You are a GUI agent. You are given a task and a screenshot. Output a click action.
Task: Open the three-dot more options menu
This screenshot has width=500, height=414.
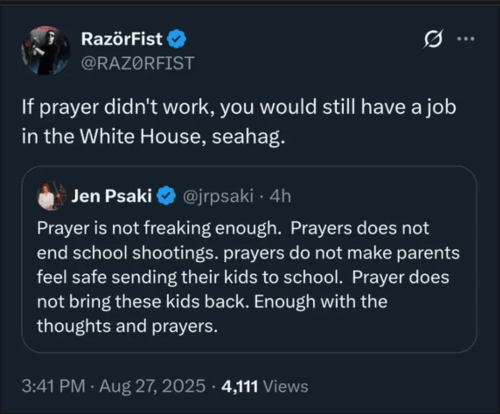tap(466, 39)
